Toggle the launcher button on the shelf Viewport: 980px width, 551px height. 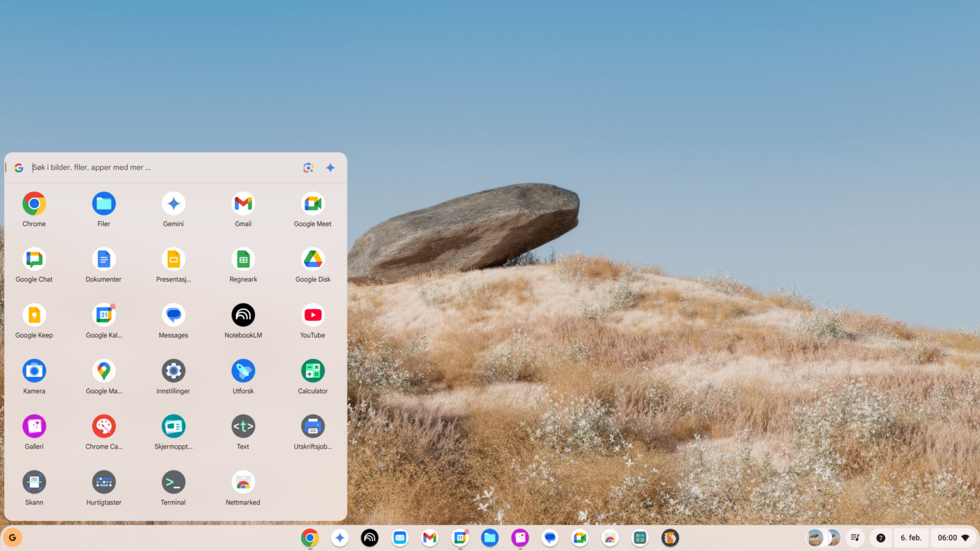coord(12,538)
